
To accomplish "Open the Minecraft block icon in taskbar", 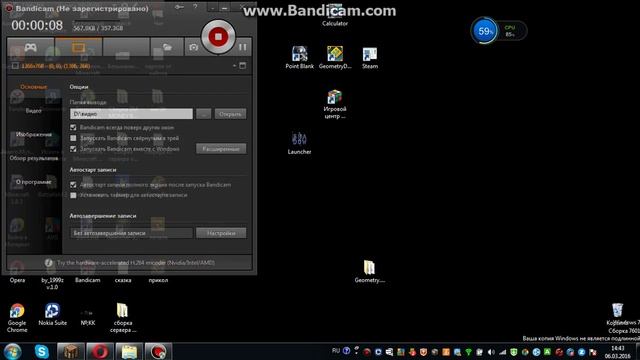I will point(71,351).
